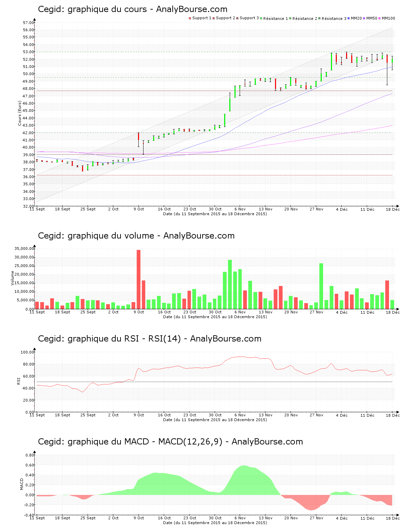Click the '9 Oct' date under the price chart
Screen dimensions: 412x532
coord(139,209)
